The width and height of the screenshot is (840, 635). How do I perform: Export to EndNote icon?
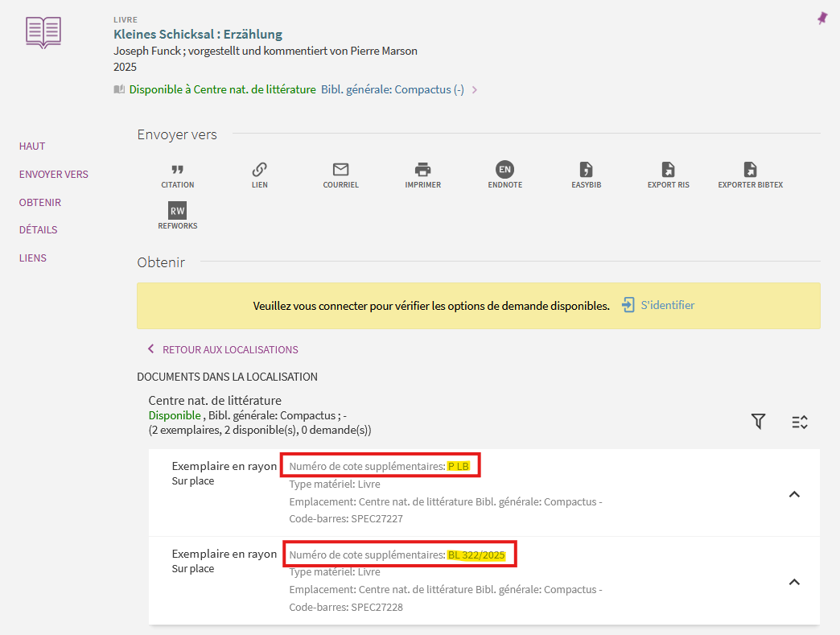(x=504, y=170)
